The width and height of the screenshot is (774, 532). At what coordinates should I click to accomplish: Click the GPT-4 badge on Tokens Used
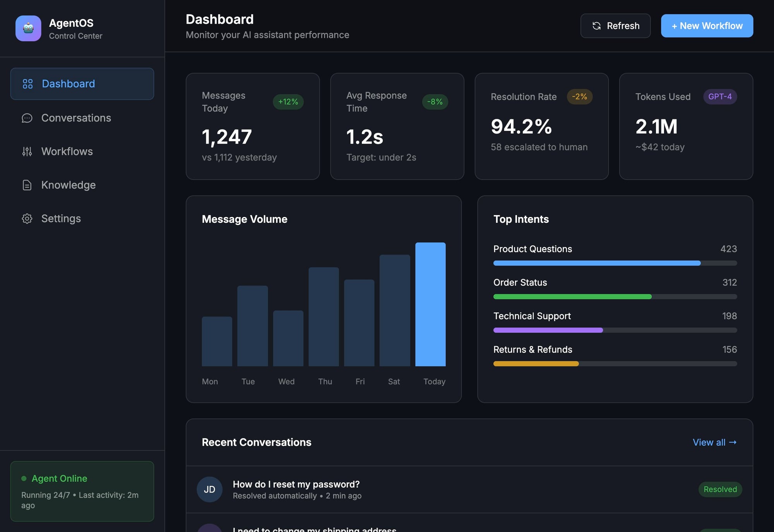tap(720, 97)
